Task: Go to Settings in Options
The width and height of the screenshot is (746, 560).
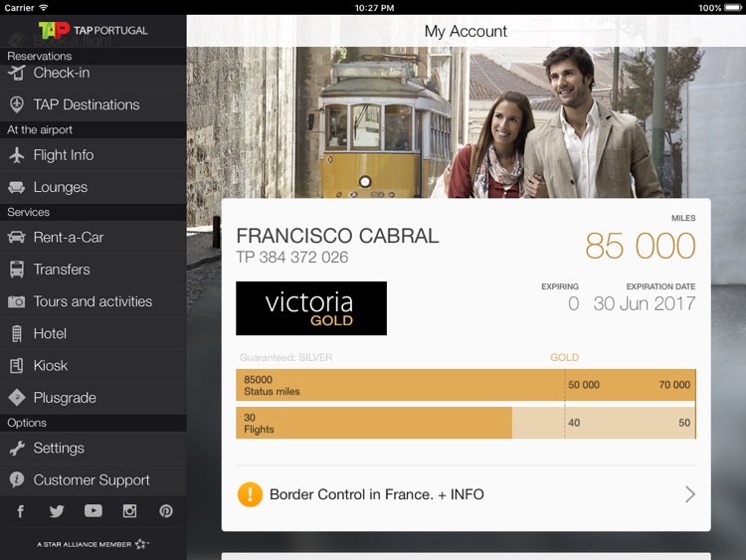Action: tap(93, 449)
